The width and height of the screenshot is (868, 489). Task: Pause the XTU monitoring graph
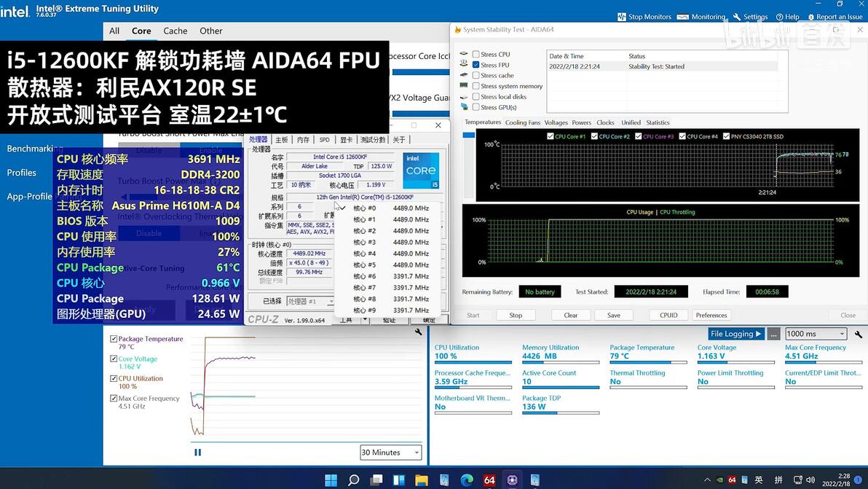[197, 453]
